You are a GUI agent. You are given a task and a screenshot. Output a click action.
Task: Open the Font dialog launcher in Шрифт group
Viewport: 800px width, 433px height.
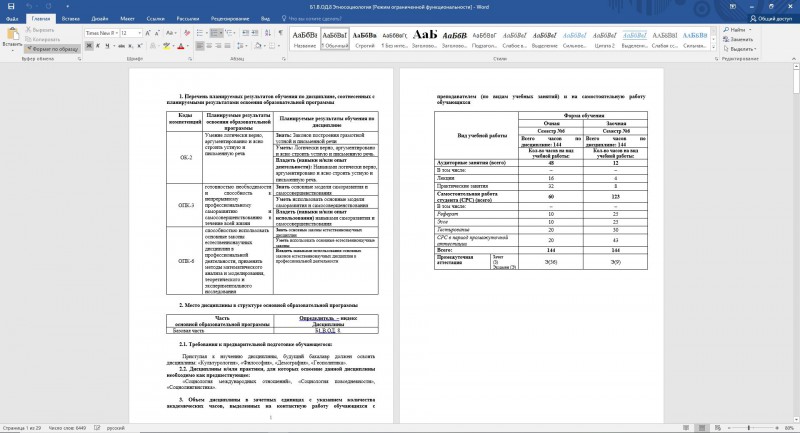click(190, 59)
